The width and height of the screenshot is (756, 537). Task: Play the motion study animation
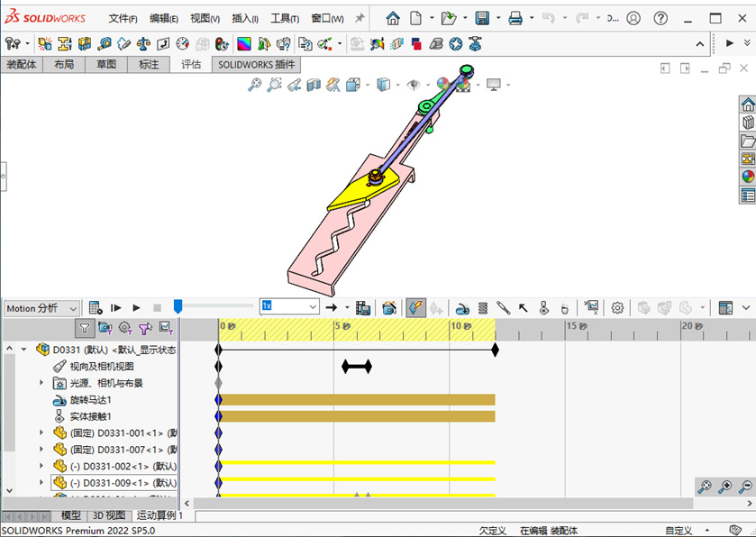pos(136,307)
